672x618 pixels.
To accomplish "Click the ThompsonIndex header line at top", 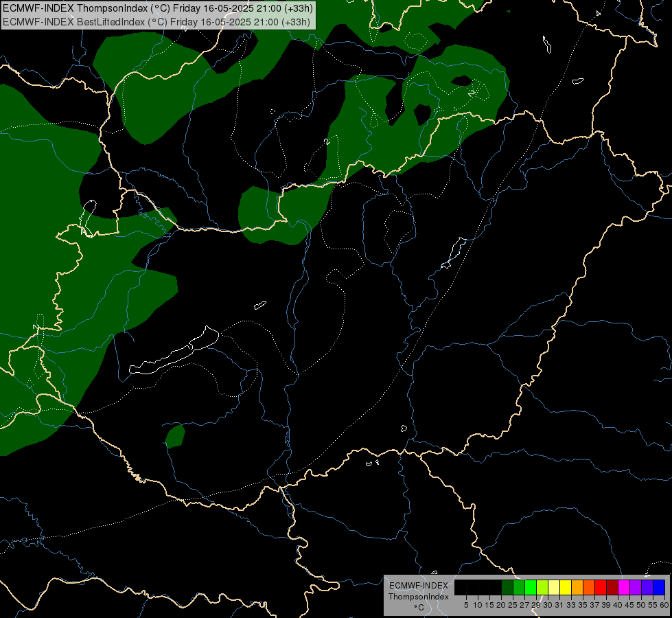I will pos(158,8).
